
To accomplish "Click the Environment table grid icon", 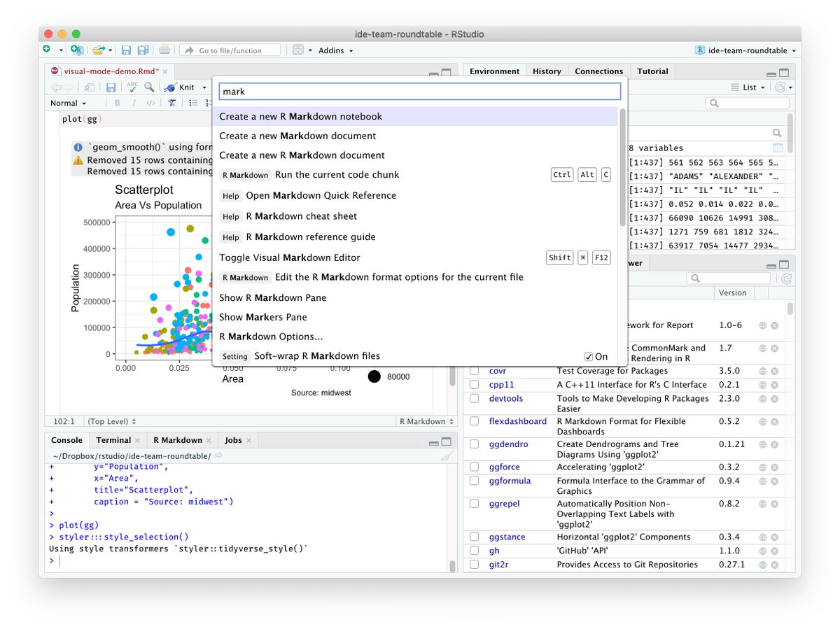I will 778,148.
